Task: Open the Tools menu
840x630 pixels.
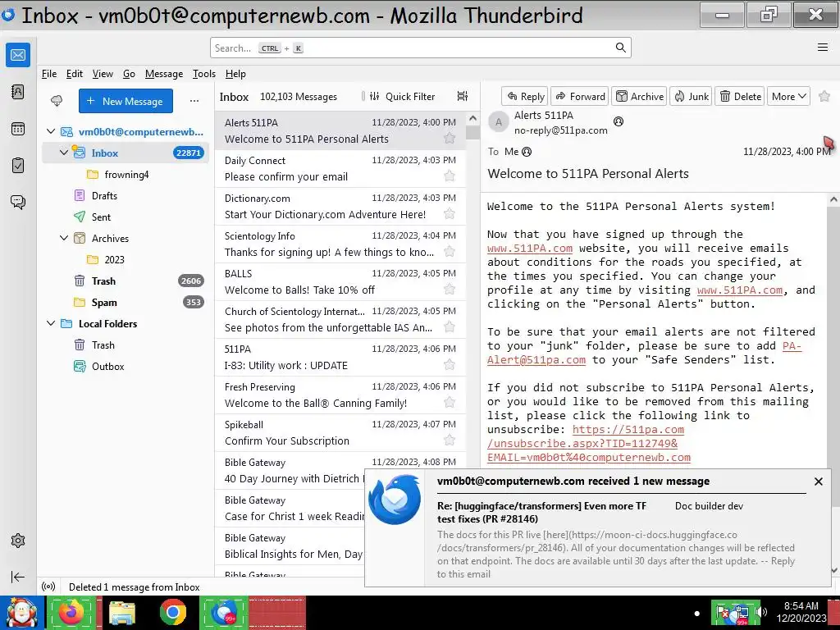Action: point(204,74)
